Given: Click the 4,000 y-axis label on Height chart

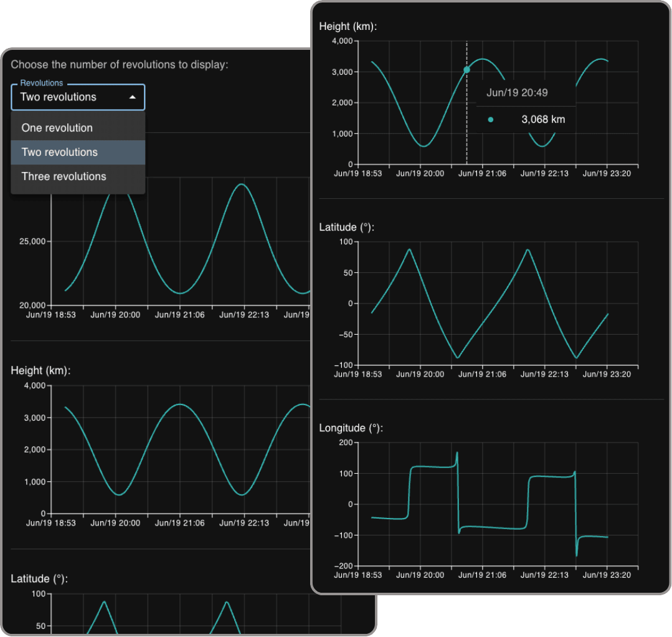Looking at the screenshot, I should pos(343,41).
